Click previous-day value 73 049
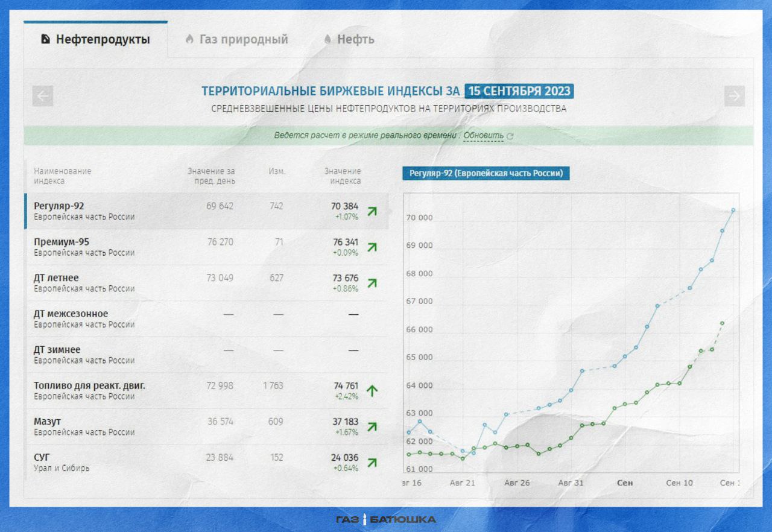 click(x=220, y=278)
